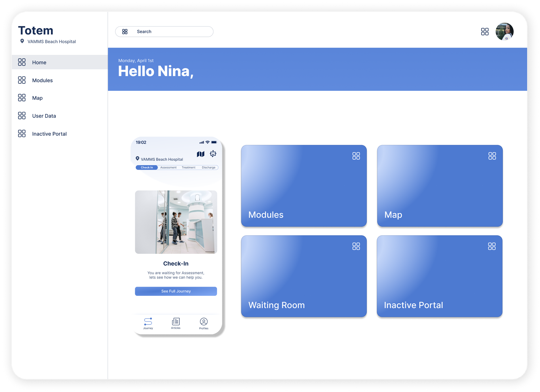Open the grid menu icon next to the avatar
Image resolution: width=540 pixels, height=392 pixels.
point(485,31)
